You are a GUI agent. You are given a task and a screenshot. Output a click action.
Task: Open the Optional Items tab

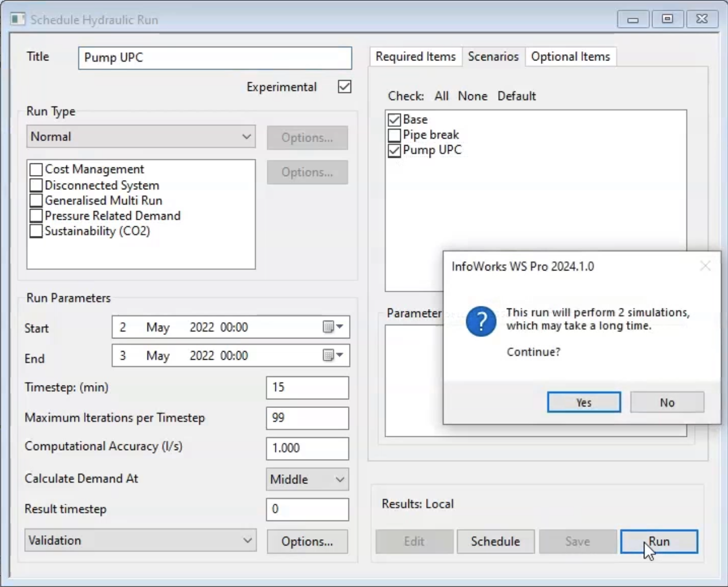tap(570, 56)
